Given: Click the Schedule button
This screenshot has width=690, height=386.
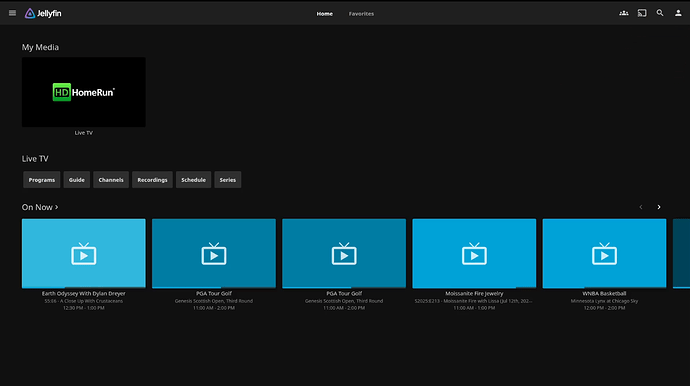Looking at the screenshot, I should coord(194,180).
